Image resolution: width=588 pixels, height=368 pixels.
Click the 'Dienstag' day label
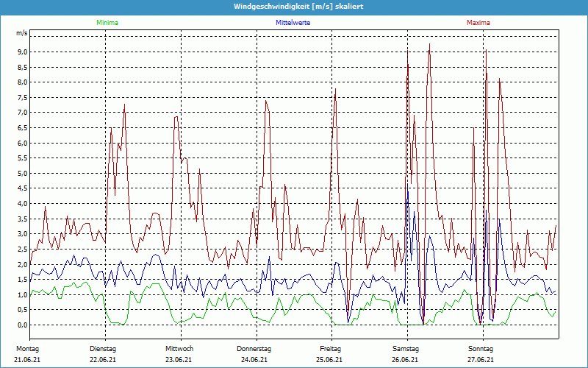click(103, 349)
